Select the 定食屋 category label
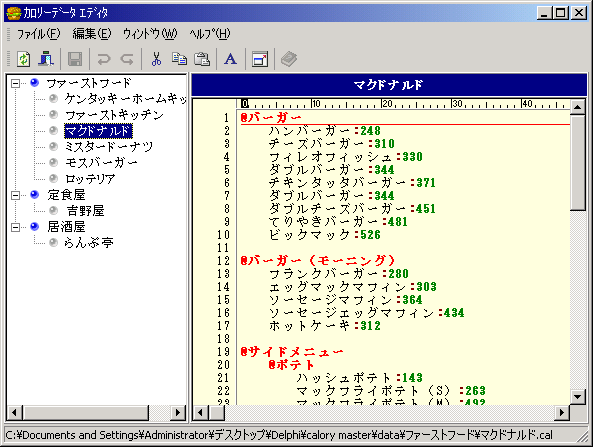 coord(66,195)
